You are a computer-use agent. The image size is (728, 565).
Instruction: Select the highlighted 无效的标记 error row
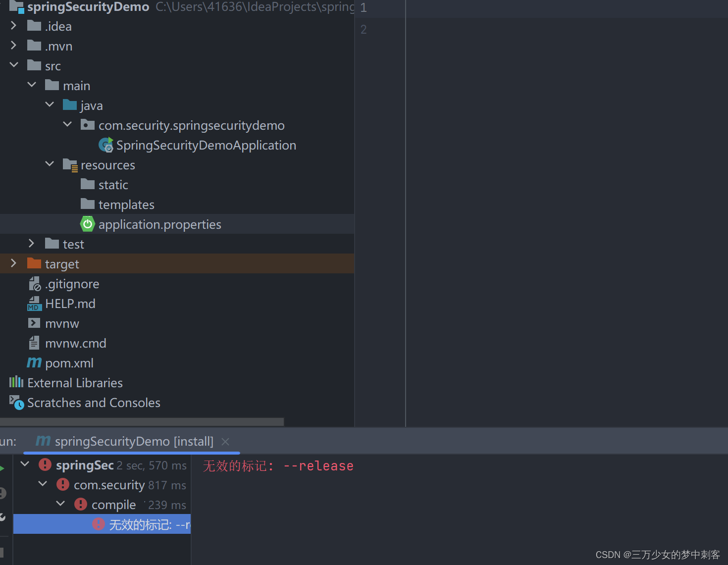tap(102, 524)
